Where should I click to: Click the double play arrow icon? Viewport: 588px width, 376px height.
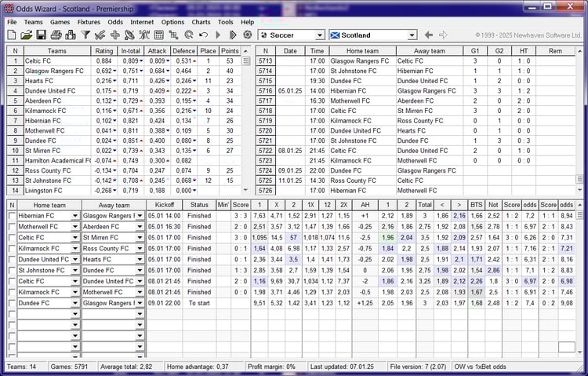click(x=233, y=35)
